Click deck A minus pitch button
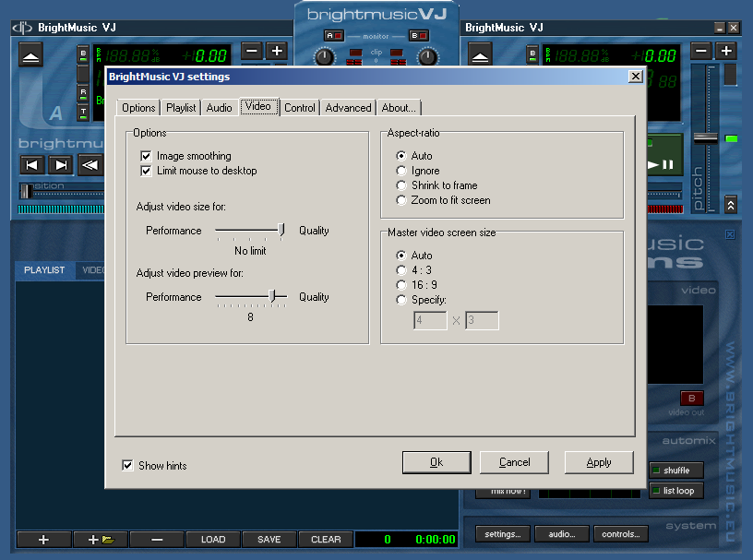 (x=252, y=51)
